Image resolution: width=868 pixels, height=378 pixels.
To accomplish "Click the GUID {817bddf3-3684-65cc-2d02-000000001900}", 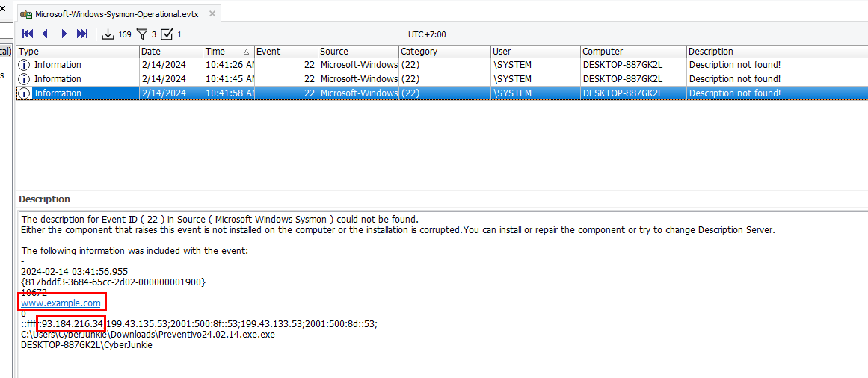I will [x=113, y=282].
